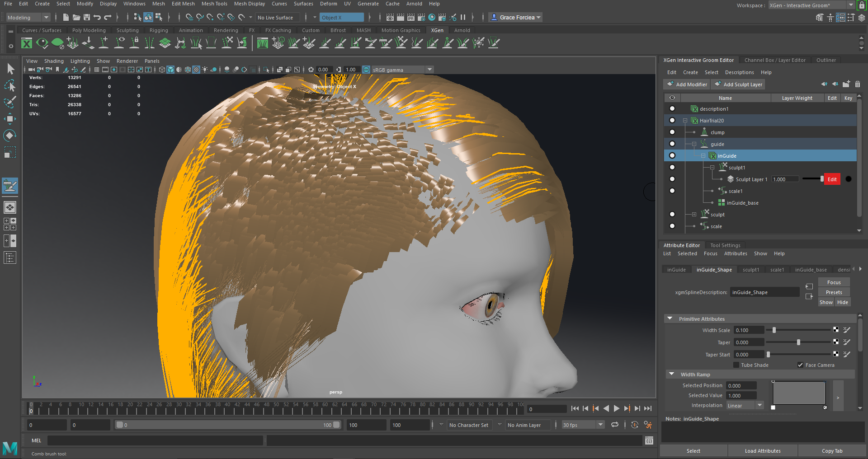Disable the Face Camera checkbox
868x459 pixels.
[801, 365]
